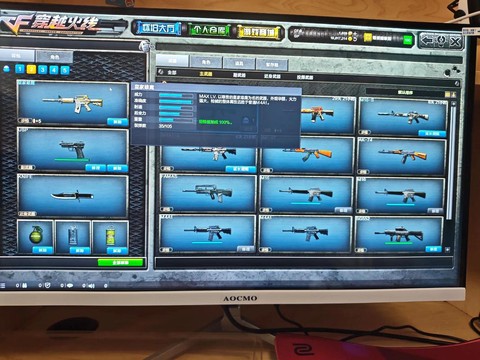The width and height of the screenshot is (480, 360).
Task: Click the friends icon in the bottom bar
Action: [x=25, y=286]
